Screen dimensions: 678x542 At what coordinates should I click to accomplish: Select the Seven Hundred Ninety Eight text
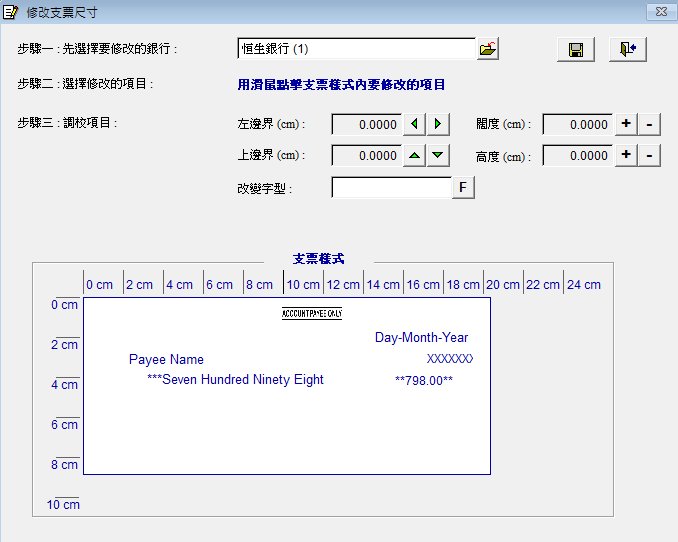tap(235, 380)
